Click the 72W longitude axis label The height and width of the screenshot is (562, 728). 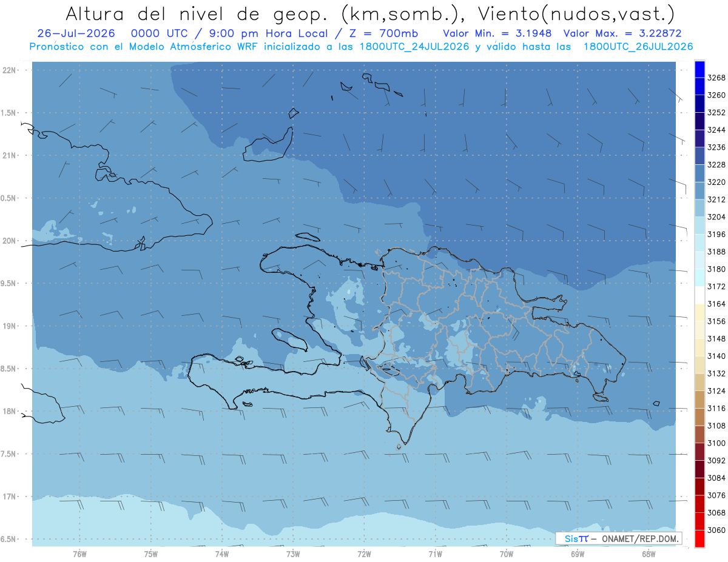pyautogui.click(x=364, y=554)
